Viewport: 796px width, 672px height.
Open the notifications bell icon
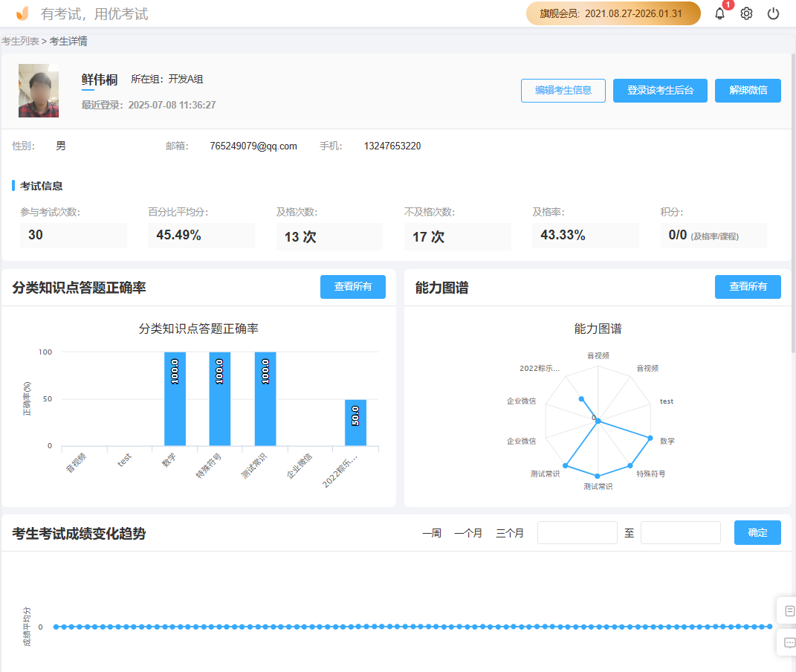719,13
